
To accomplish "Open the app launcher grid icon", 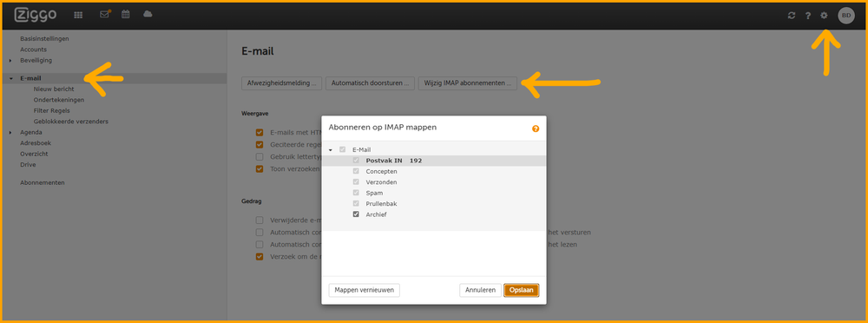I will coord(79,15).
